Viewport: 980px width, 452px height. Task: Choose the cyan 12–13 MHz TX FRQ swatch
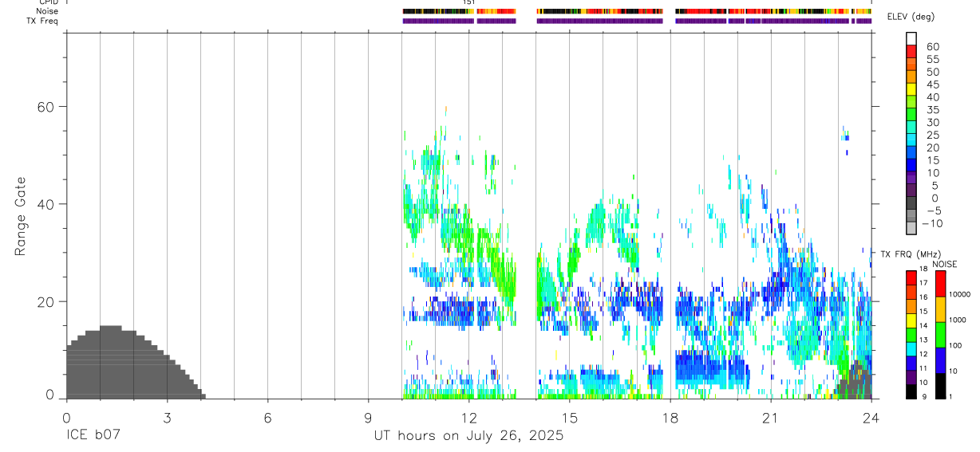(911, 348)
